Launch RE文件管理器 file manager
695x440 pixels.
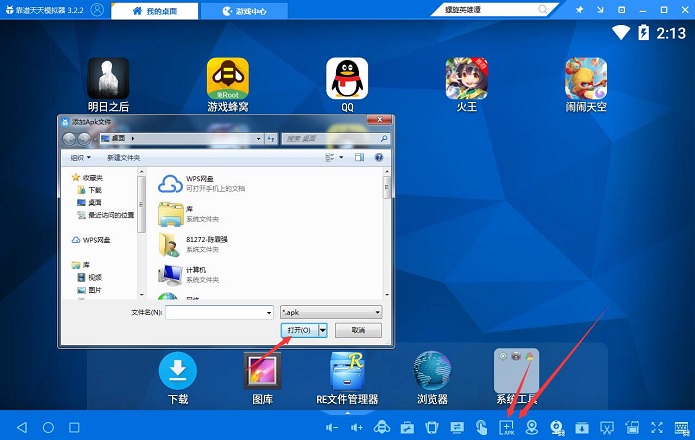(x=347, y=370)
